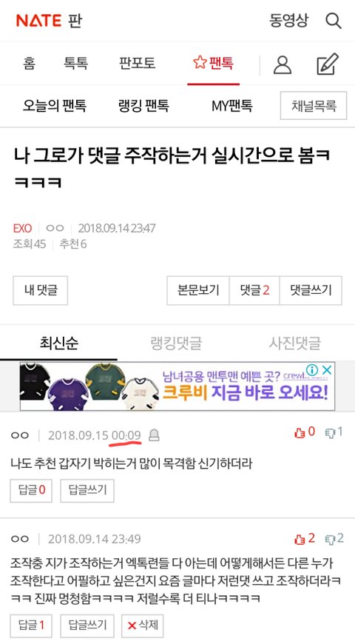Open the 동영상 link
Image resolution: width=355 pixels, height=644 pixels.
pyautogui.click(x=288, y=21)
